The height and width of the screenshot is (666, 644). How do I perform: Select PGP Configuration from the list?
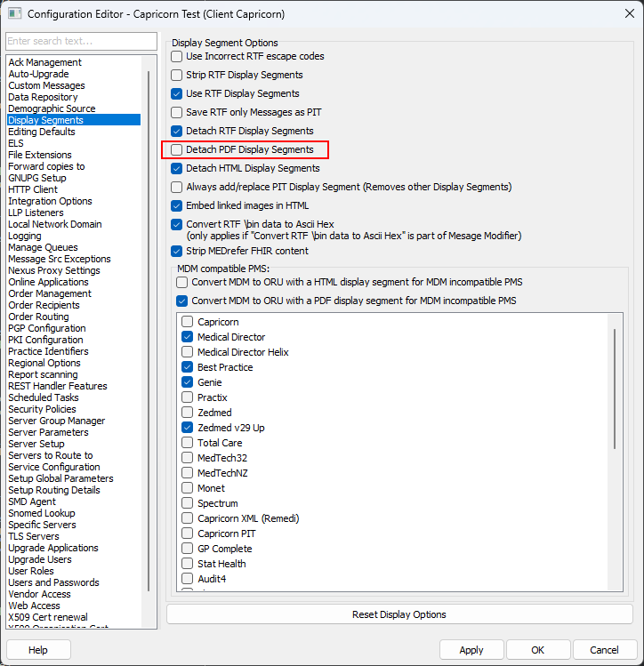pos(47,328)
